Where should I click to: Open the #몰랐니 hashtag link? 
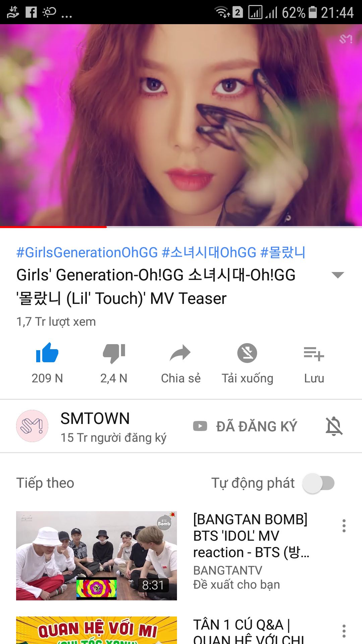[283, 252]
